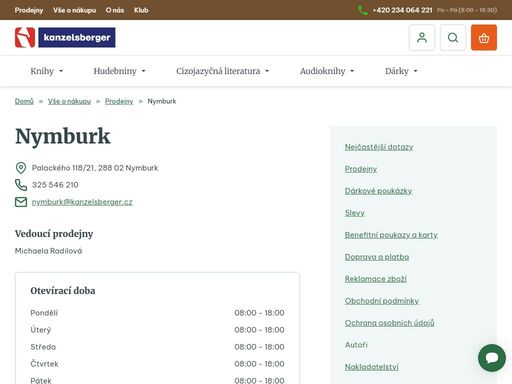Click the green phone icon in top bar
512x384 pixels.
click(x=363, y=10)
